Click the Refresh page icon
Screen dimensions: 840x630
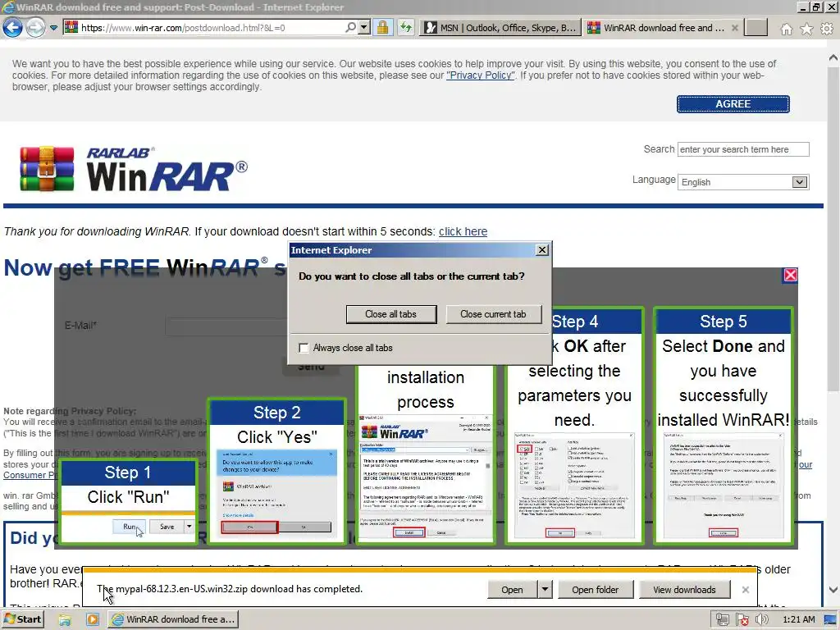[406, 27]
